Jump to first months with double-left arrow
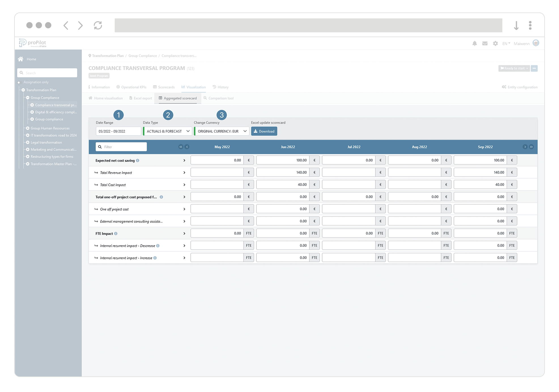This screenshot has height=392, width=559. (181, 147)
